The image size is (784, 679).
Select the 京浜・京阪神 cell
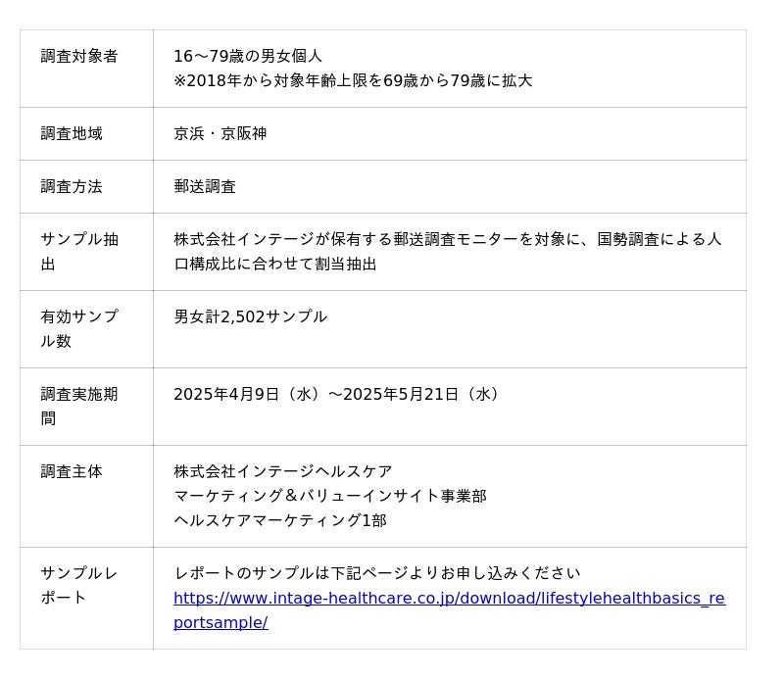[x=220, y=134]
